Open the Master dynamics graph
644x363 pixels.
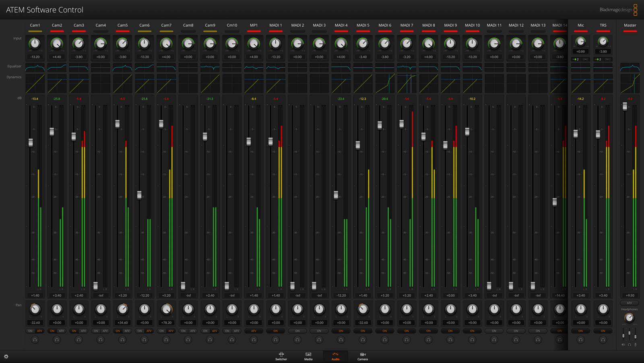(630, 83)
